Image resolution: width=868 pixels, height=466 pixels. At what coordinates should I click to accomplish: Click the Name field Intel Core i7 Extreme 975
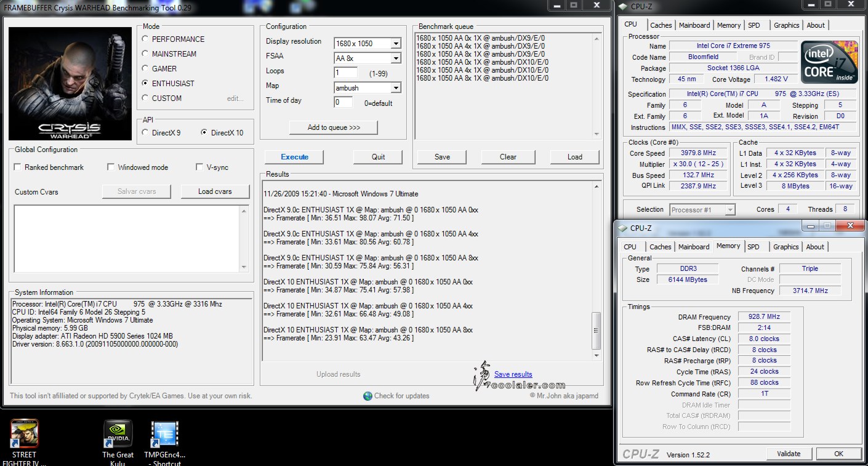pyautogui.click(x=733, y=46)
